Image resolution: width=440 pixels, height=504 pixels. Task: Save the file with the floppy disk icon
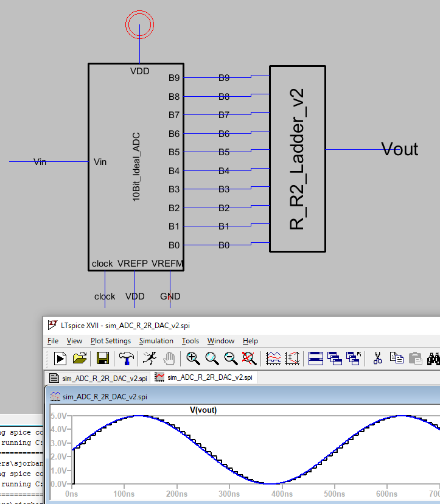(x=103, y=358)
